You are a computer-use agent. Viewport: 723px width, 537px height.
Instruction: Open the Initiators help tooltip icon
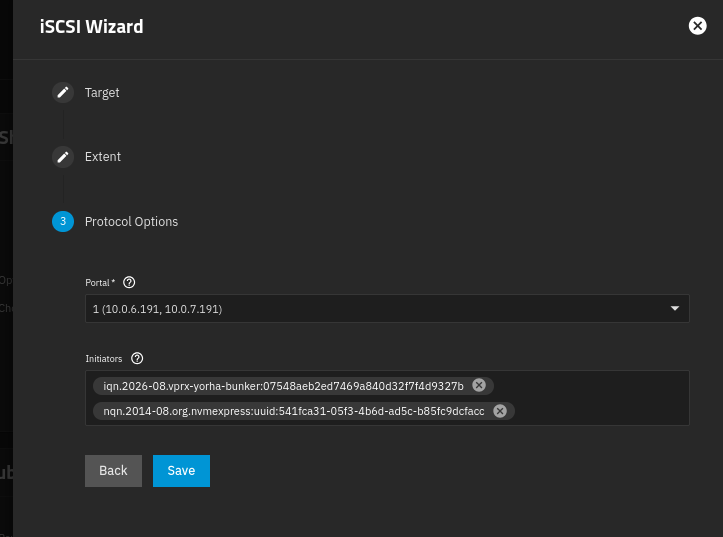(x=137, y=358)
